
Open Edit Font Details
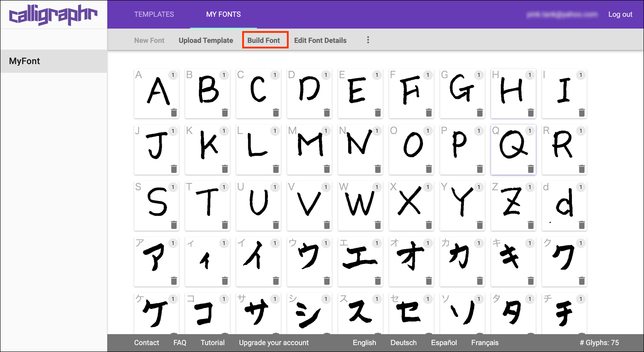pyautogui.click(x=320, y=40)
